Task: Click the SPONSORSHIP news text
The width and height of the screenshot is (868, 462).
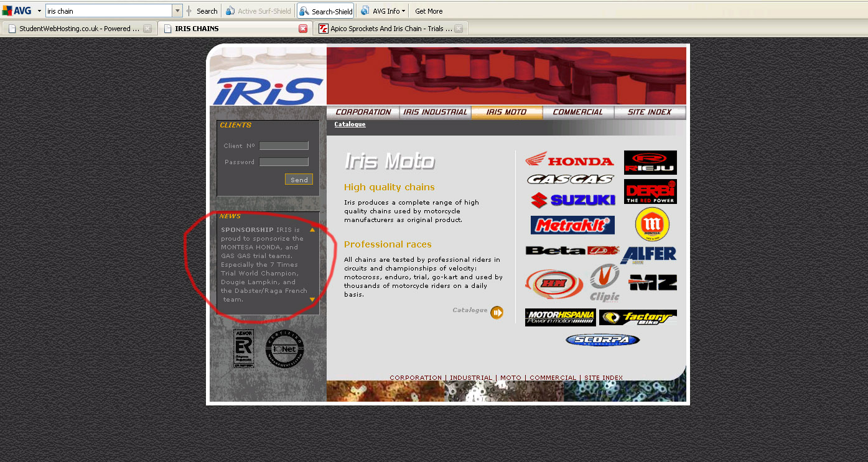Action: point(264,264)
